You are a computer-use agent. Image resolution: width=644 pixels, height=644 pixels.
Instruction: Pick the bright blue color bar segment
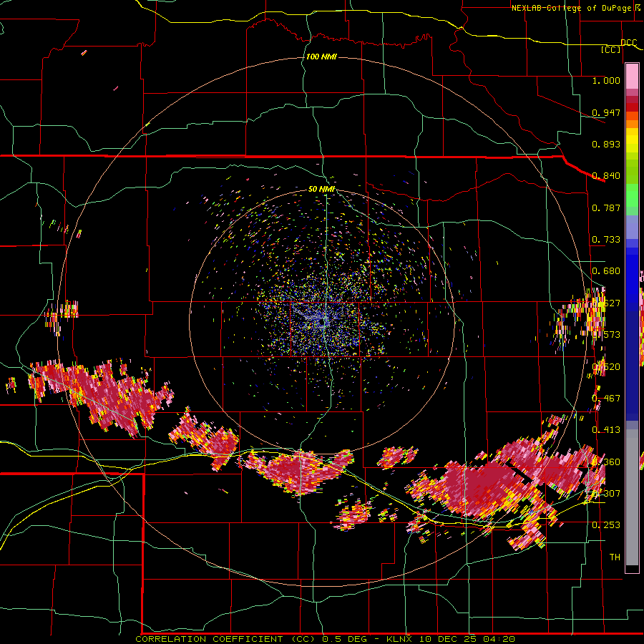[x=632, y=275]
